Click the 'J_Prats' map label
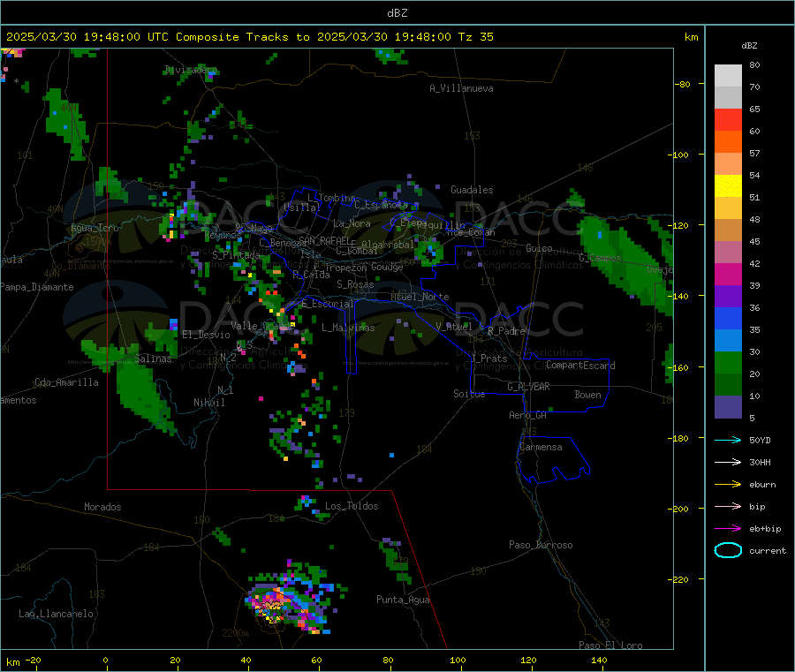The image size is (795, 672). point(489,359)
